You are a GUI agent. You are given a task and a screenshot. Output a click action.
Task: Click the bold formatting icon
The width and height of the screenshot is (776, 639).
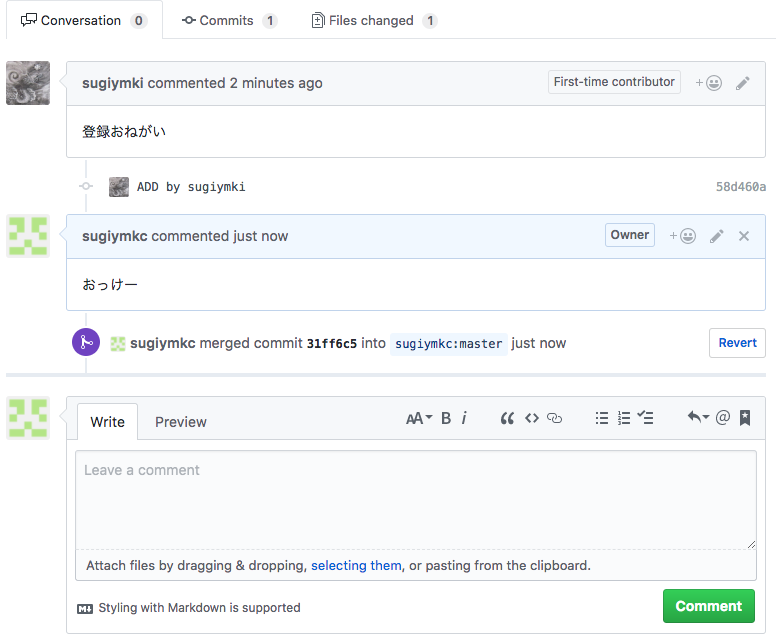click(446, 419)
